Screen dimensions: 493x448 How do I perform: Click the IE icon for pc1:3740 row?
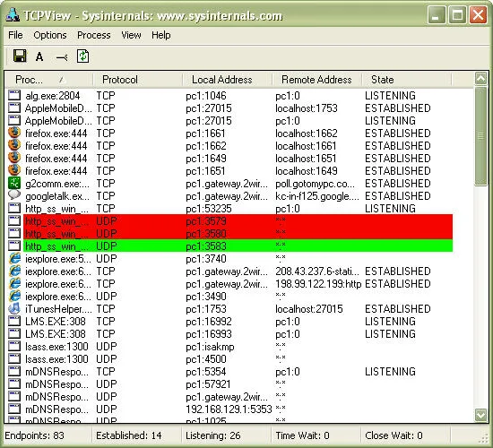coord(14,258)
